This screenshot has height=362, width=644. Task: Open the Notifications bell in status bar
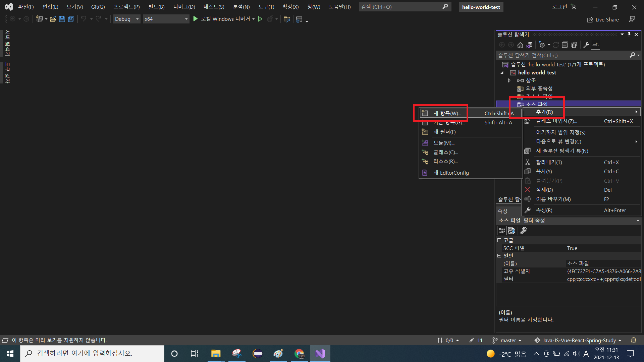(x=634, y=340)
